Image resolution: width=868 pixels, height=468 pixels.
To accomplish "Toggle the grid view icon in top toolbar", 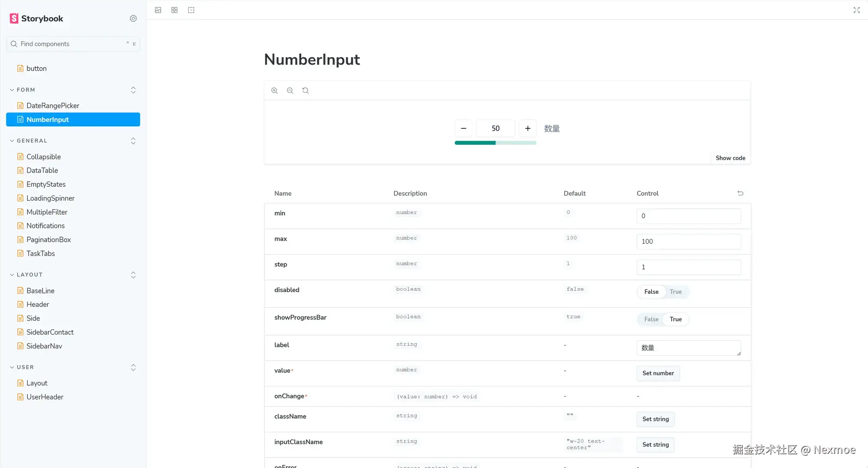I will pyautogui.click(x=174, y=10).
